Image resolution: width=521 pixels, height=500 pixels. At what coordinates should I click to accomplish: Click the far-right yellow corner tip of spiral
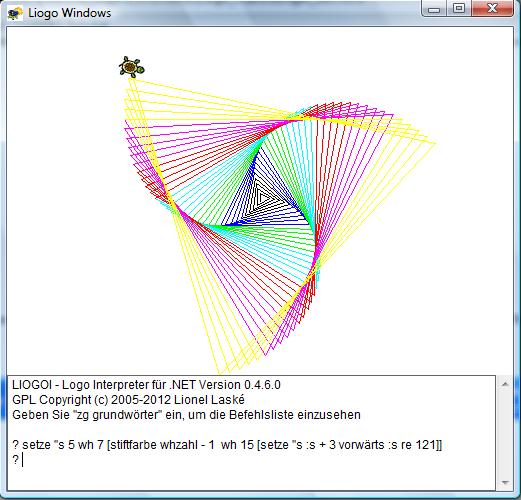[433, 143]
